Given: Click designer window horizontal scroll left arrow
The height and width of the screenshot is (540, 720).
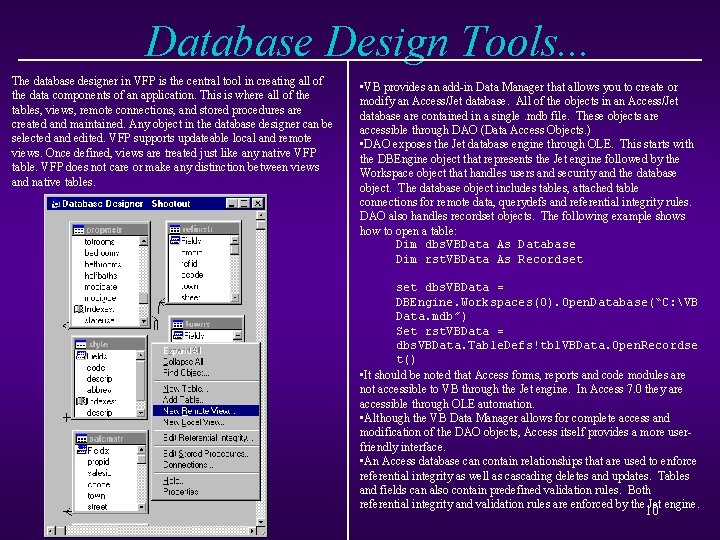Looking at the screenshot, I should point(51,531).
